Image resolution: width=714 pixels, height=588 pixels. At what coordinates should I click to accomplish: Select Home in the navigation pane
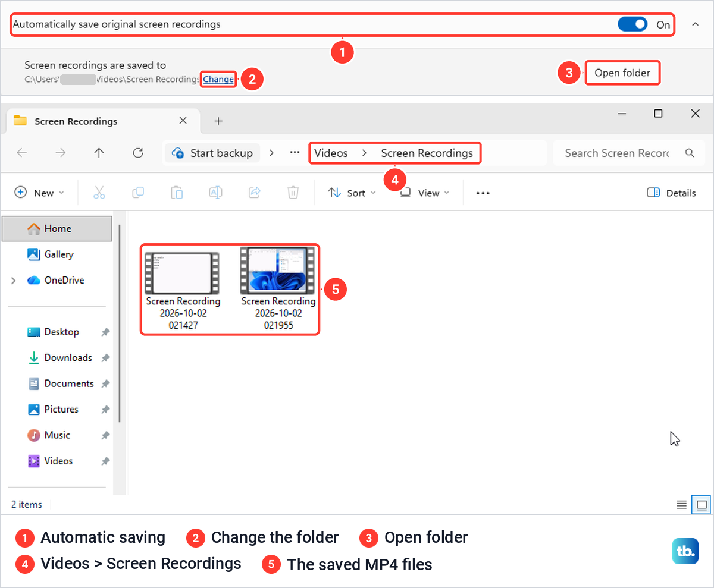[x=57, y=228]
